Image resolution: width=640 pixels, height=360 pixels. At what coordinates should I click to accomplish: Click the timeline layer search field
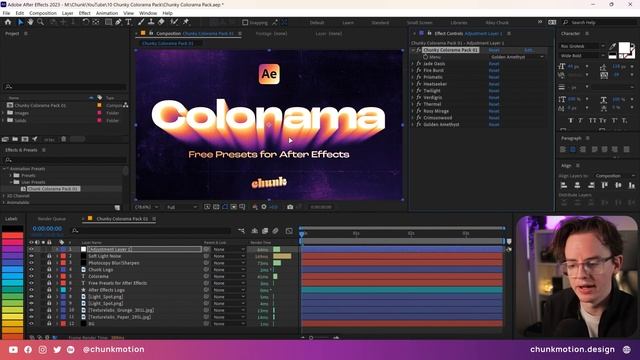(x=151, y=231)
